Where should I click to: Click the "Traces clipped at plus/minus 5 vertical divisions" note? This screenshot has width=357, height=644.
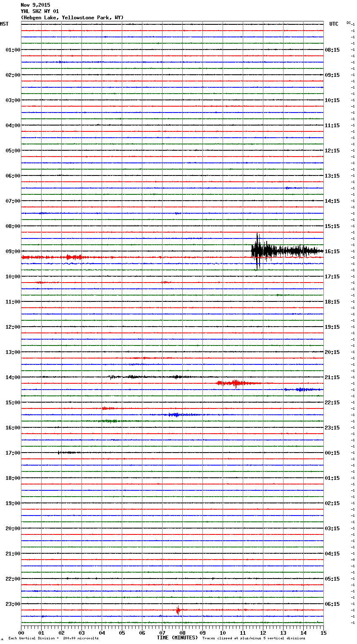point(254,639)
